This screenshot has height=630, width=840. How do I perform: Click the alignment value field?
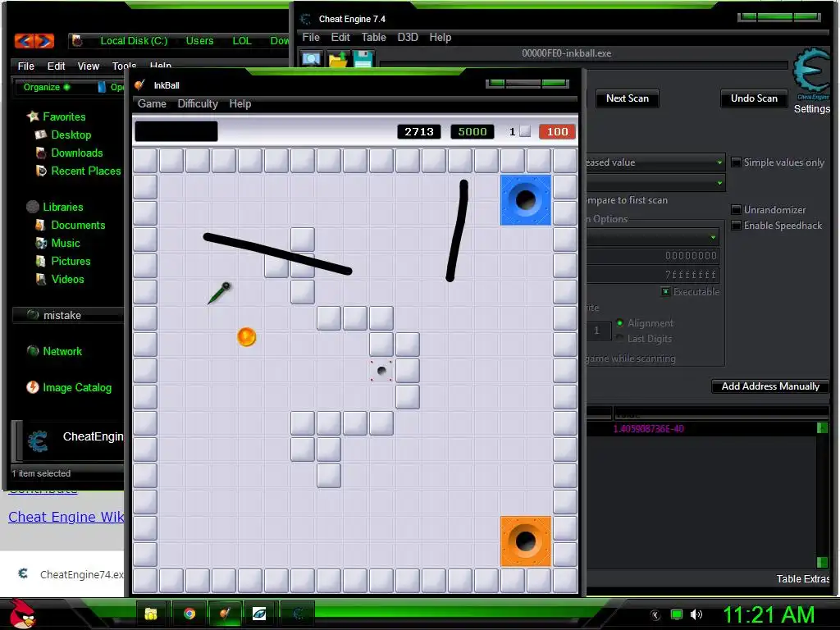click(598, 331)
